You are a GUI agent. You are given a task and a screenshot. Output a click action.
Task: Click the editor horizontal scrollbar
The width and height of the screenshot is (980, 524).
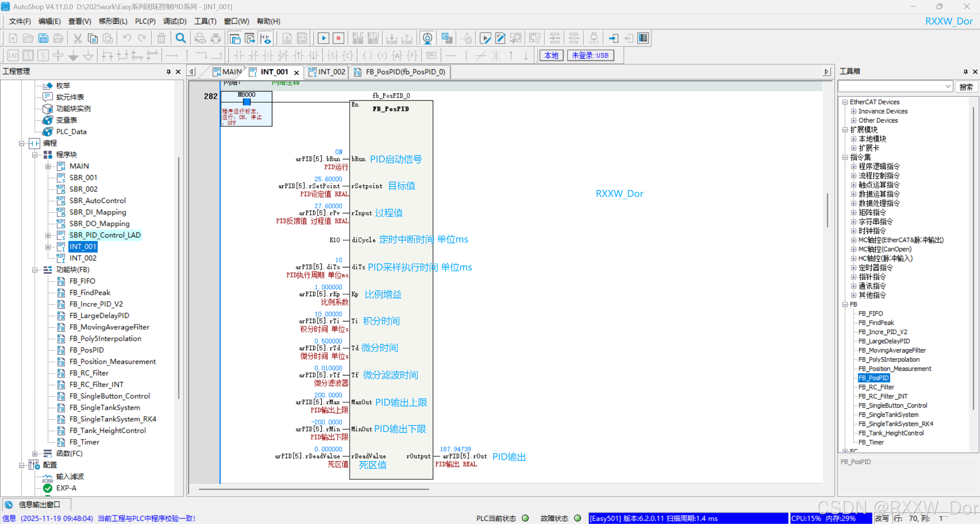click(x=313, y=489)
